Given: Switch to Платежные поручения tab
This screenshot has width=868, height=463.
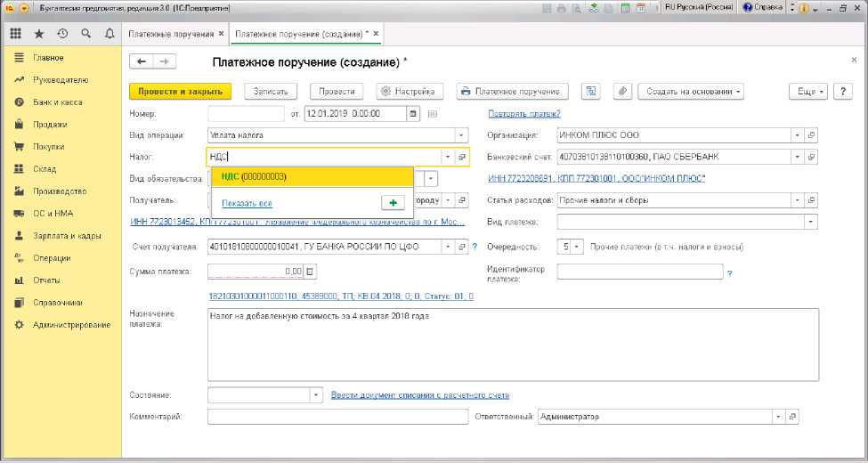Looking at the screenshot, I should 171,34.
